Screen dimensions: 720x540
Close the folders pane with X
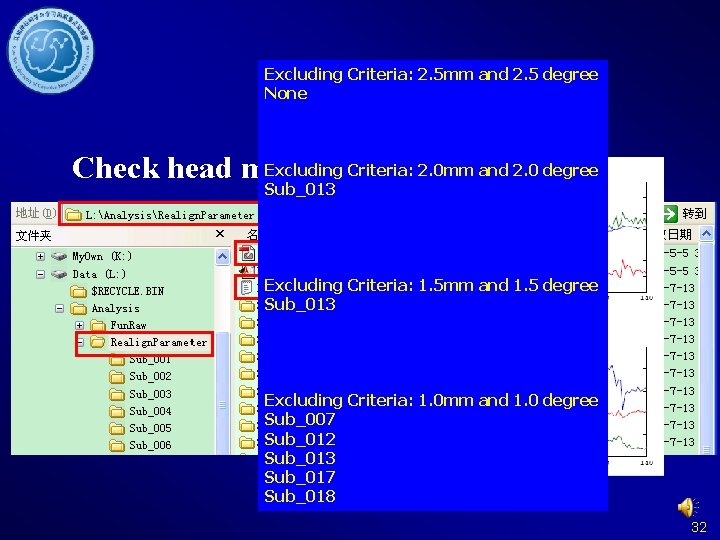220,234
